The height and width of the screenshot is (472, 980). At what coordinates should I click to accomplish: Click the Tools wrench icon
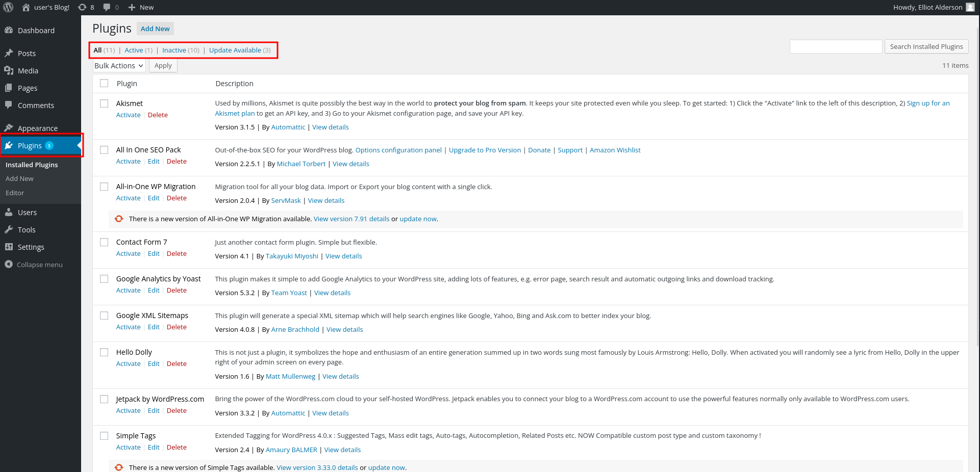tap(9, 229)
